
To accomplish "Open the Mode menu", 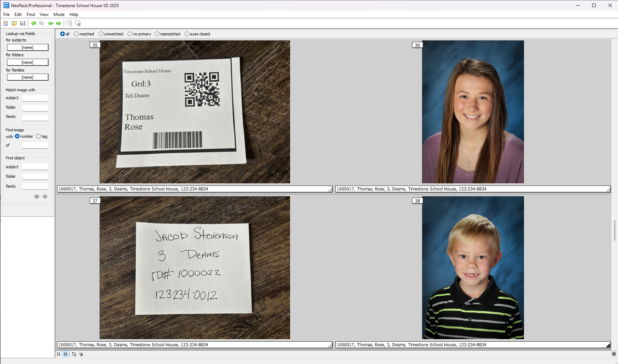I will (59, 15).
